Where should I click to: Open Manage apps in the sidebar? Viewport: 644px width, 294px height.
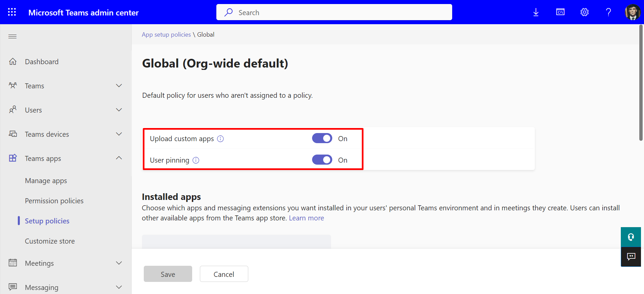coord(46,181)
